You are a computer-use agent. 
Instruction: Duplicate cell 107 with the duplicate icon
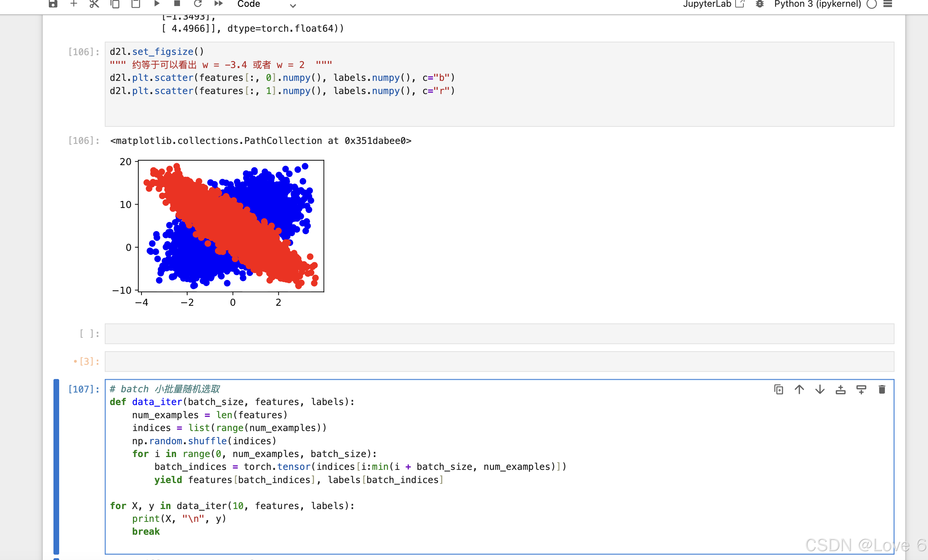click(x=778, y=389)
